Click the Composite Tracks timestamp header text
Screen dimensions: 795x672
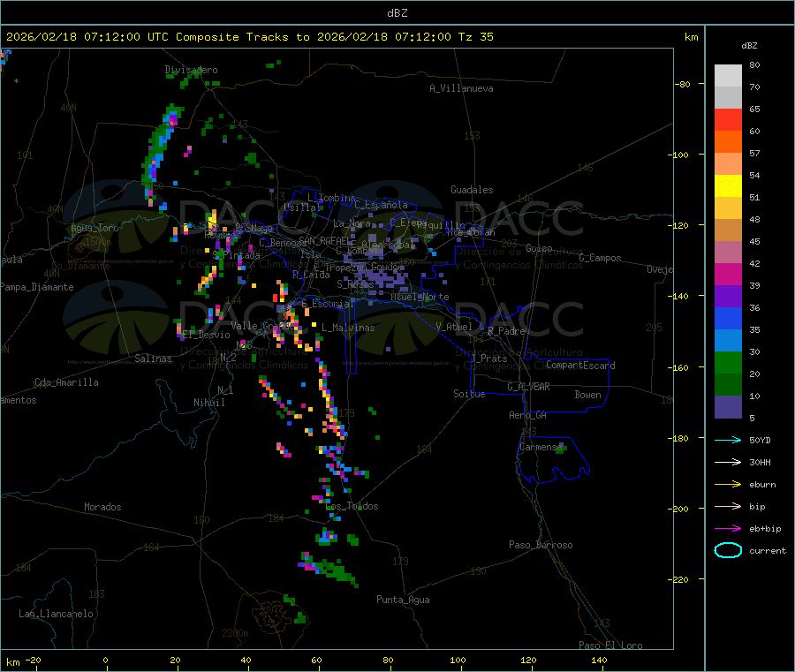pos(249,37)
